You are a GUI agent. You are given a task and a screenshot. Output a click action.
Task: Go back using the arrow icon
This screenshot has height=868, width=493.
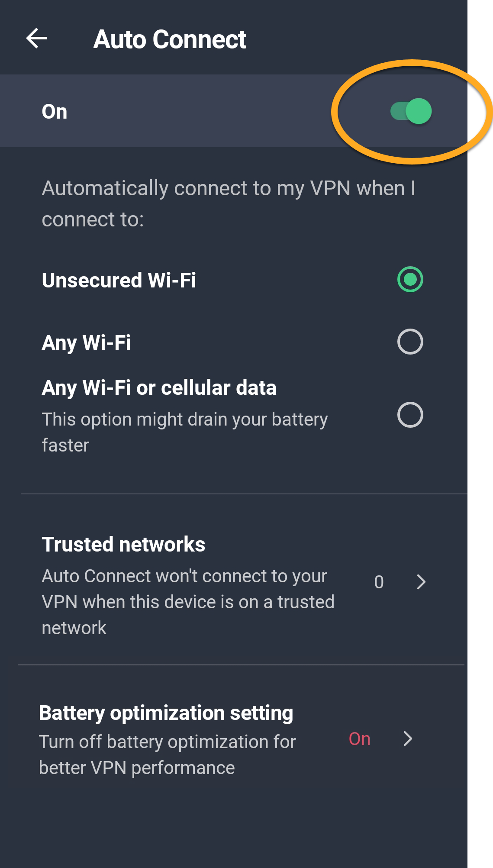[36, 39]
